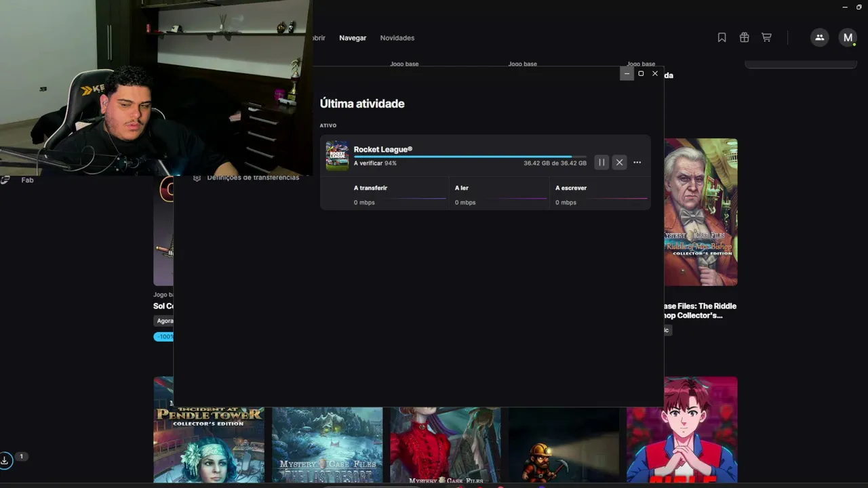Click the Rocket League® title
Viewport: 868px width, 488px height.
click(x=383, y=149)
